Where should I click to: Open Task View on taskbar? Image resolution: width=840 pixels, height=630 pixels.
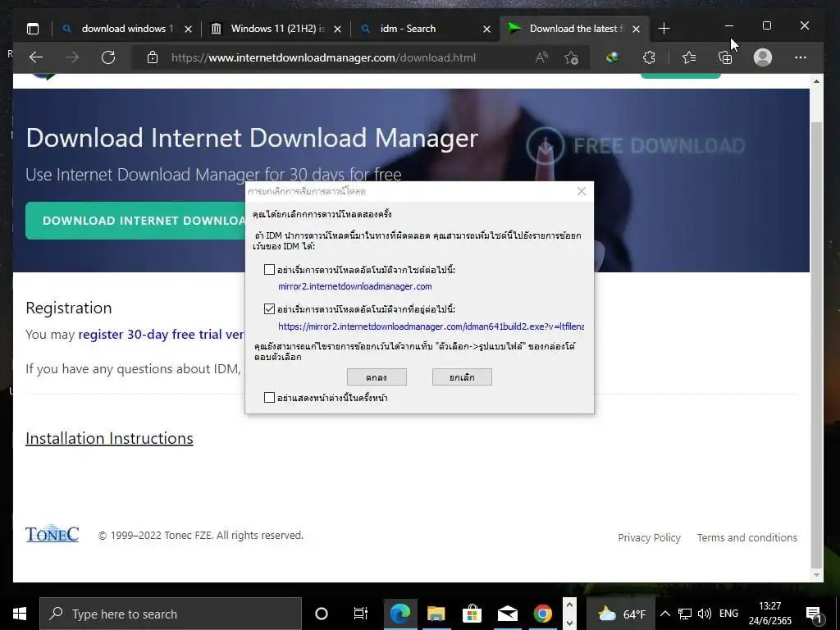click(361, 614)
